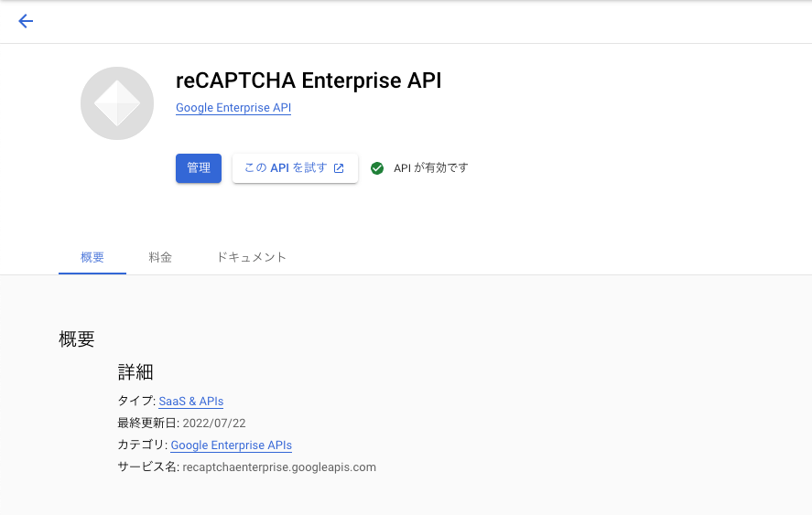Click the external link icon on この API を試す
Screen dimensions: 812x515
(339, 168)
